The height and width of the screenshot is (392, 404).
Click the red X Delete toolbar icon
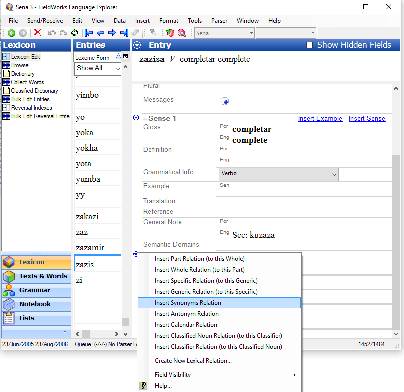[x=38, y=32]
